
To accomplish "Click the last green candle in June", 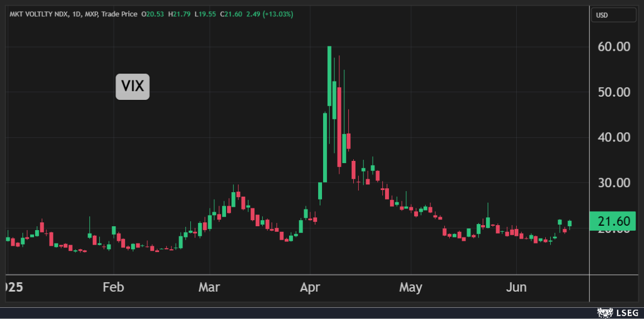I will click(570, 223).
